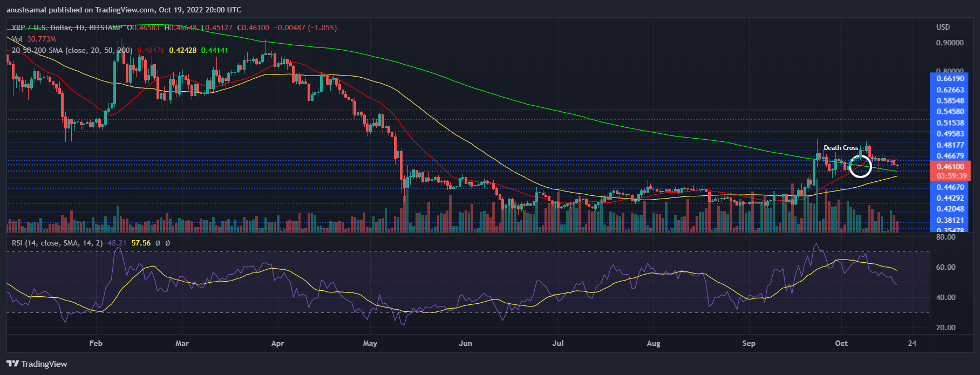Click the 03:59:39 bar countdown timer
980x375 pixels.
point(950,176)
